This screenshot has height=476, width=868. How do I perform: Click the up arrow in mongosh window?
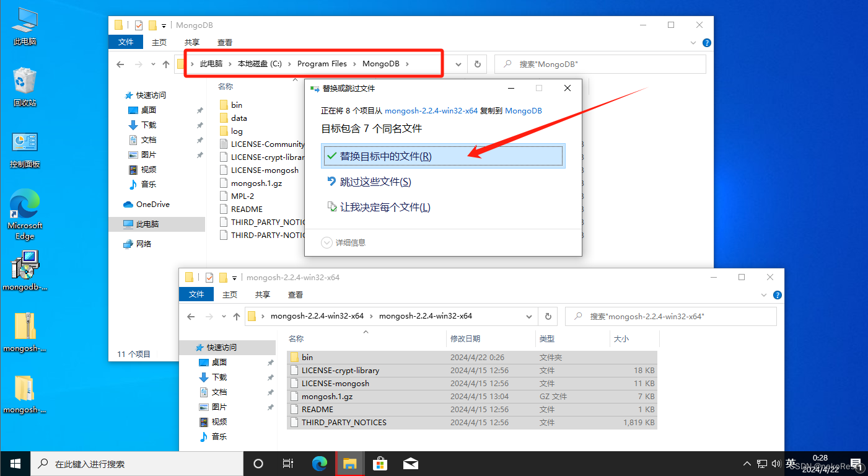[236, 316]
